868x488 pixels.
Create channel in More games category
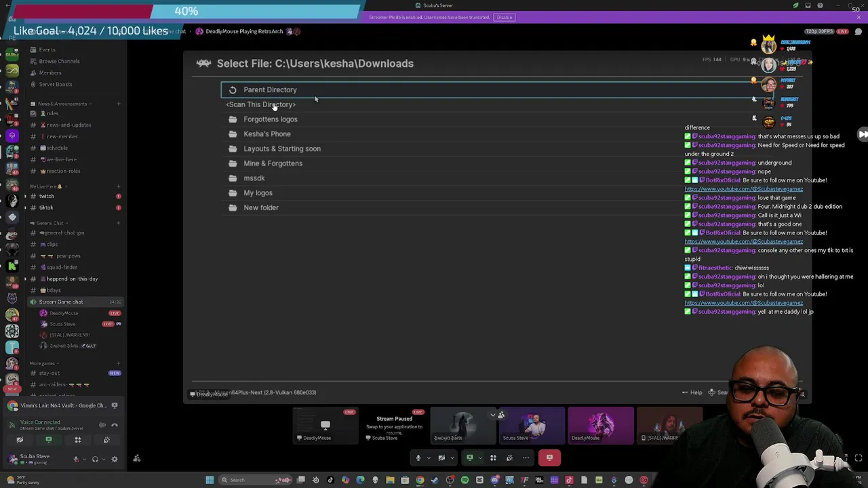(118, 363)
